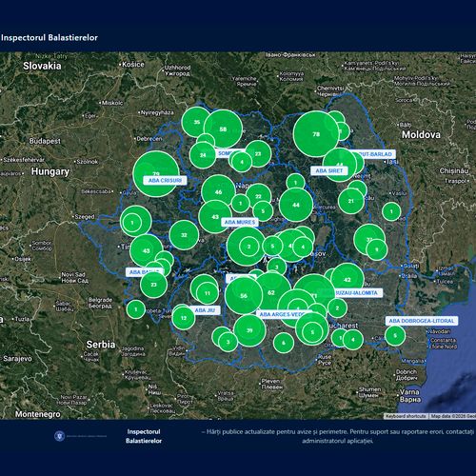Viewport: 476px width, 476px height.
Task: Click the cluster marker labeled 42
Action: click(347, 280)
